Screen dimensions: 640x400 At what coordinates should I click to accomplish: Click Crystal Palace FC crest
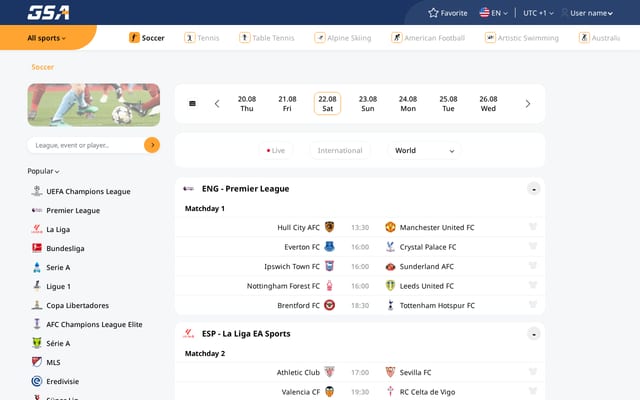click(390, 247)
